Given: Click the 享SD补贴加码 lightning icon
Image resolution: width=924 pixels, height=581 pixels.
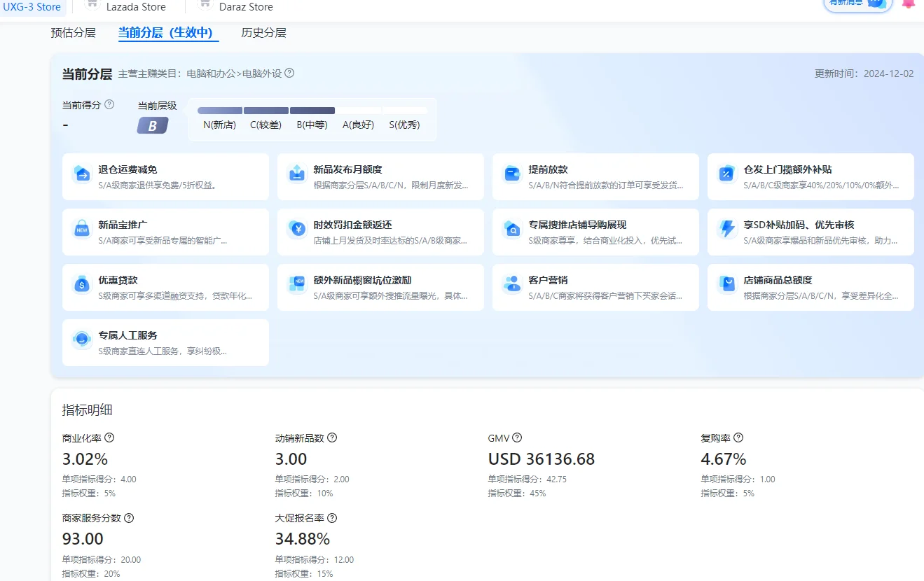Looking at the screenshot, I should pyautogui.click(x=728, y=230).
